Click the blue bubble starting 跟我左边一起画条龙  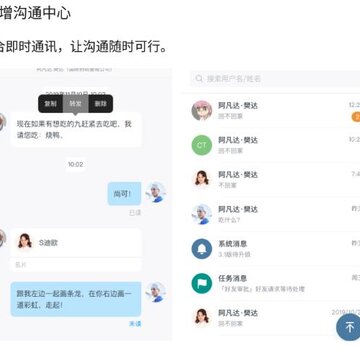click(x=76, y=299)
